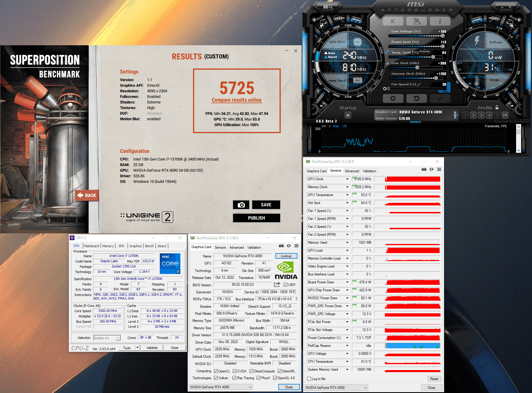Click Afterburner graph scrollbar down arrow
This screenshot has width=532, height=393.
[x=518, y=150]
